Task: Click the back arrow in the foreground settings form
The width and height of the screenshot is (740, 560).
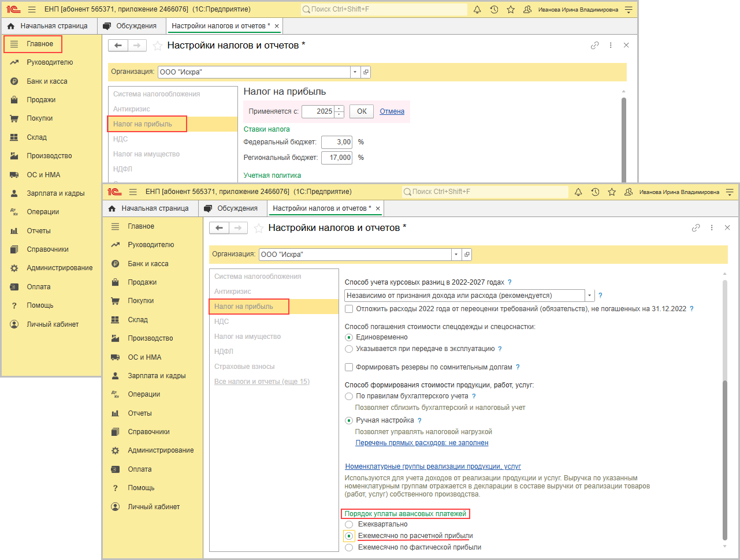Action: (x=220, y=228)
